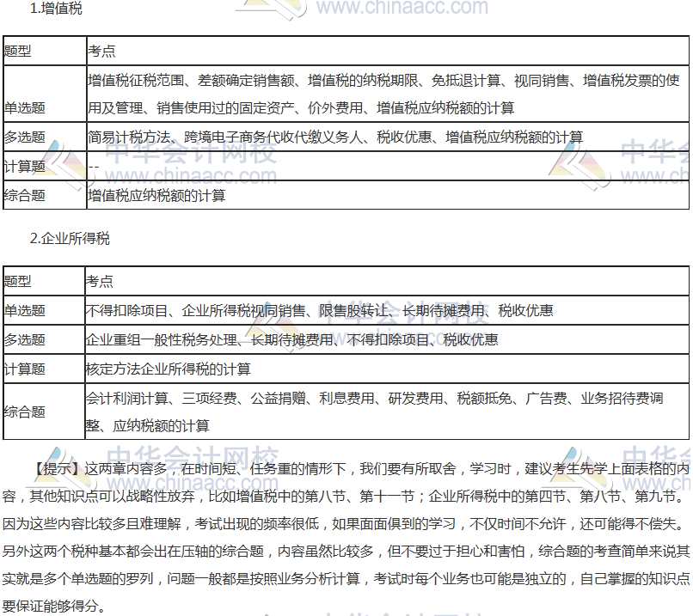Select the '题型' header in the 企业所得税 table
Image resolution: width=693 pixels, height=616 pixels.
tap(18, 282)
